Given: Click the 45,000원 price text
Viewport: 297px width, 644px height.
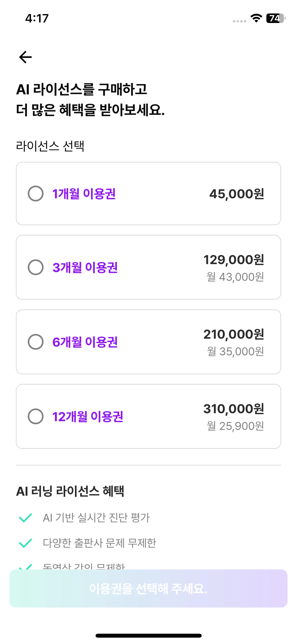Looking at the screenshot, I should [x=237, y=194].
